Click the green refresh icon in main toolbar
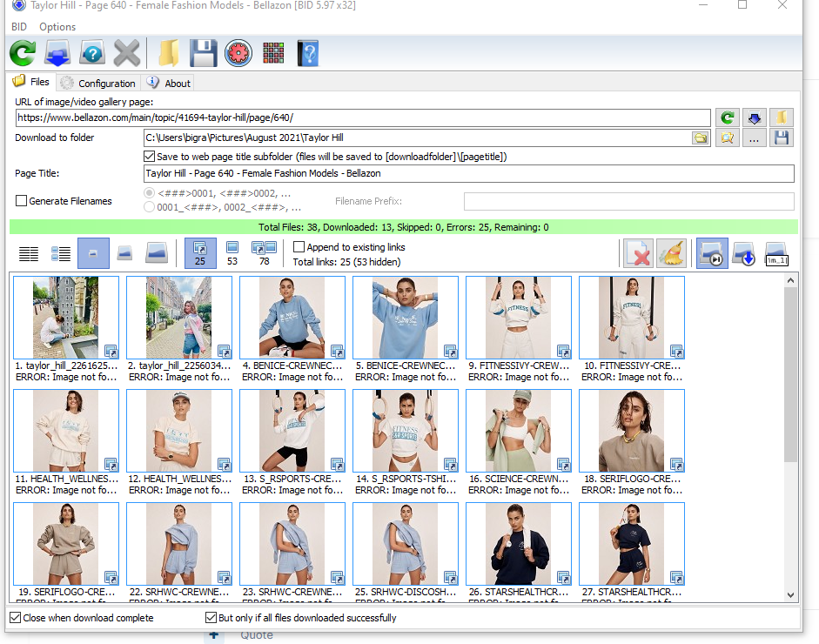Viewport: 819px width, 644px height. pos(23,53)
